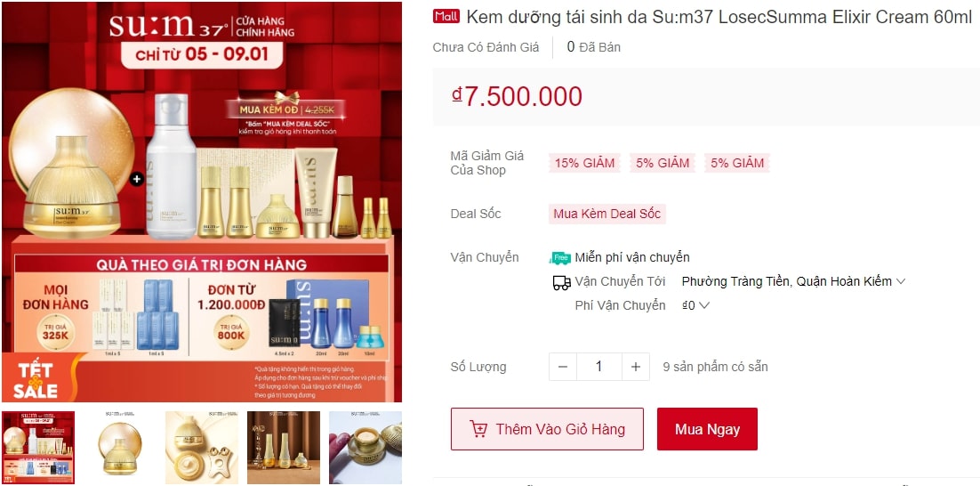Add the product via Thêm Vào Giỏ Hàng
Screen dimensions: 980x486
547,429
